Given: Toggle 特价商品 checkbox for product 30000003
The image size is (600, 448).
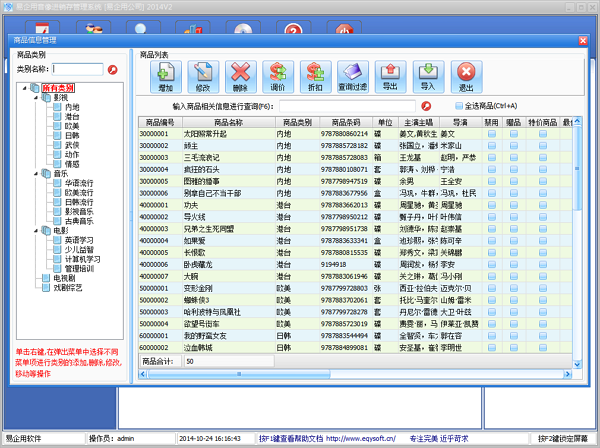Looking at the screenshot, I should pos(543,157).
